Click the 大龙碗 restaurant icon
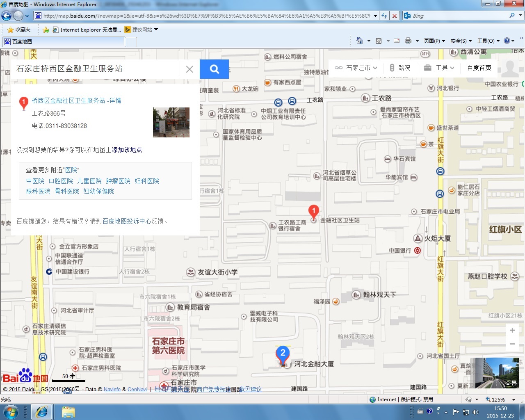This screenshot has height=420, width=525. [x=236, y=89]
